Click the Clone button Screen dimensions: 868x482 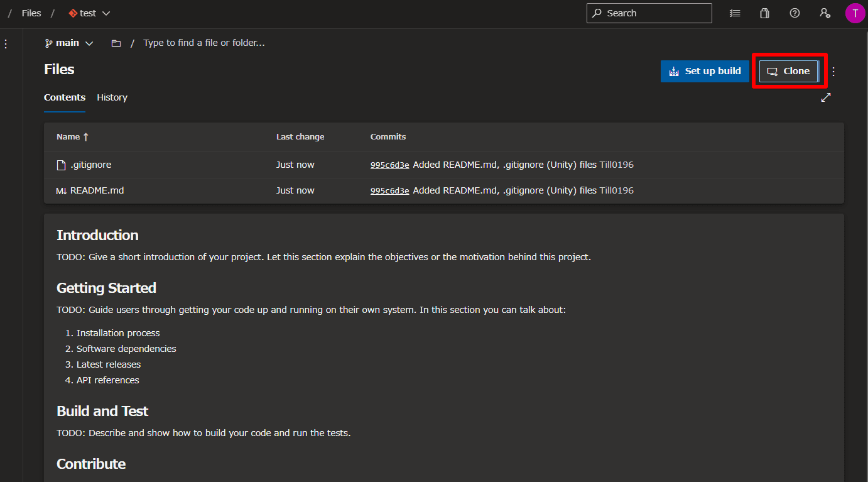click(789, 71)
